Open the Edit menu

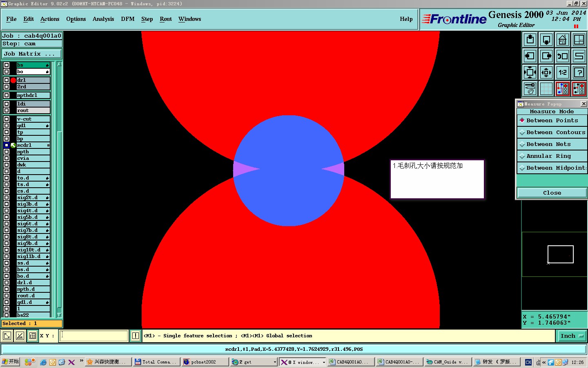pos(29,19)
